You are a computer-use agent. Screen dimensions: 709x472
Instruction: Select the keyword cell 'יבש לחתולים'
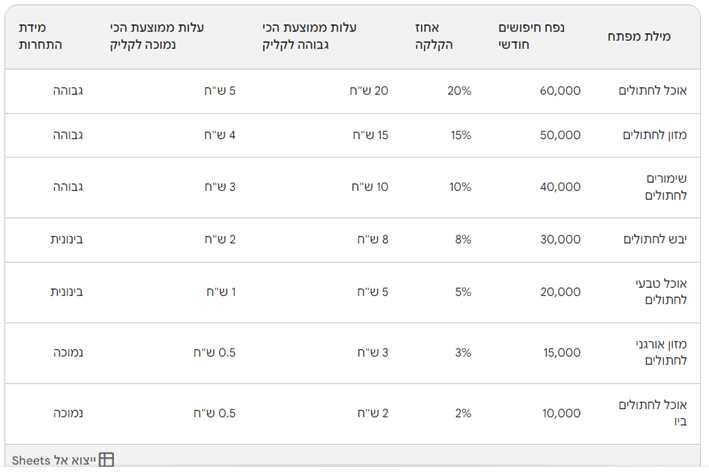point(655,240)
